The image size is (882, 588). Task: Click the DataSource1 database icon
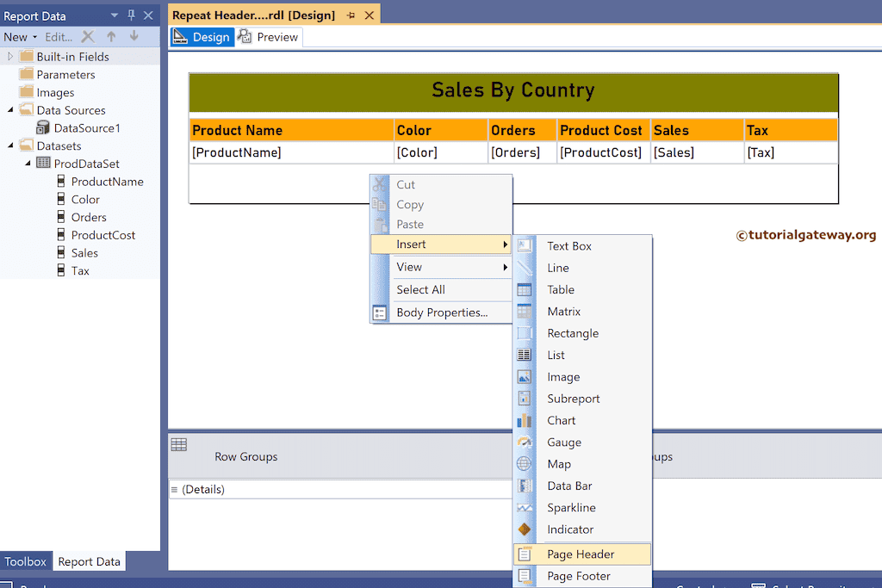tap(43, 127)
